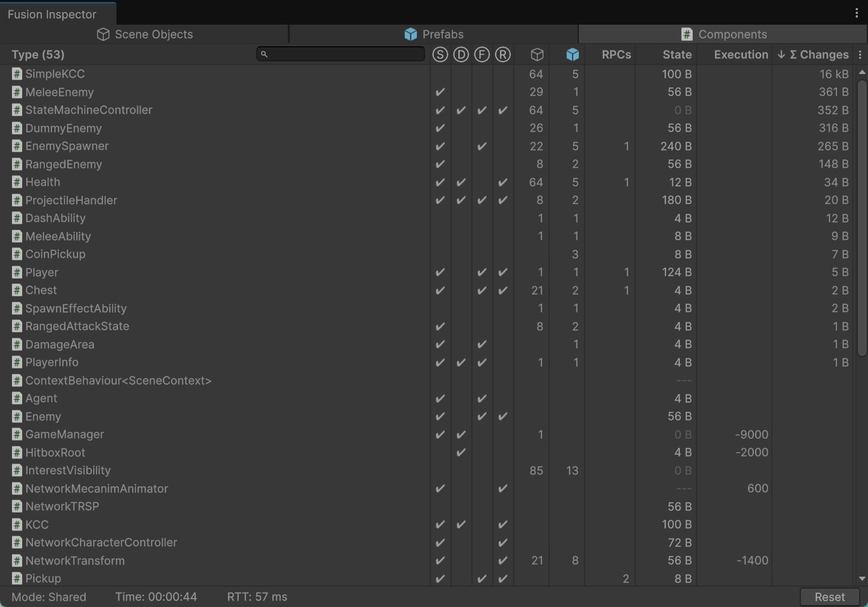Toggle the S checkmark for MeleeEnemy

pyautogui.click(x=440, y=92)
